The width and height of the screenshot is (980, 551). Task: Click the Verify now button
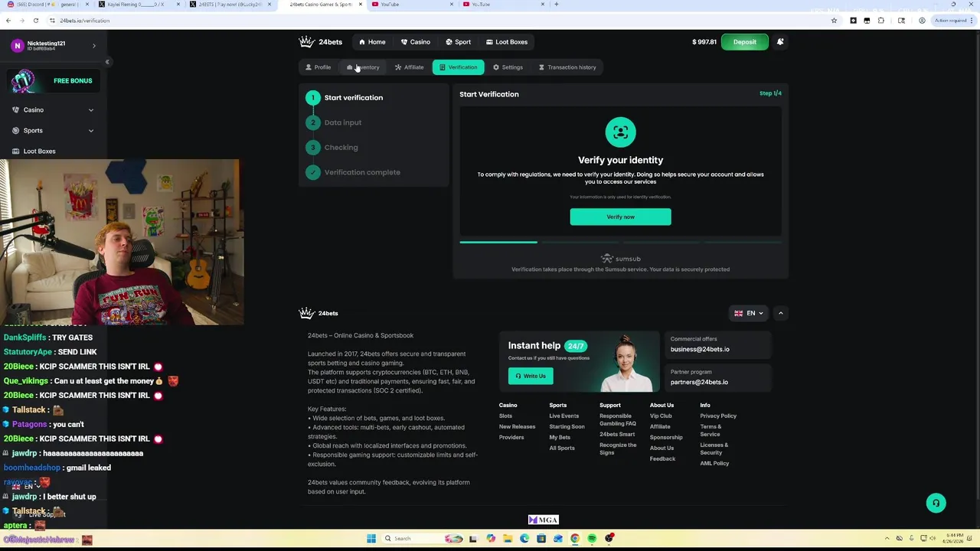[620, 217]
